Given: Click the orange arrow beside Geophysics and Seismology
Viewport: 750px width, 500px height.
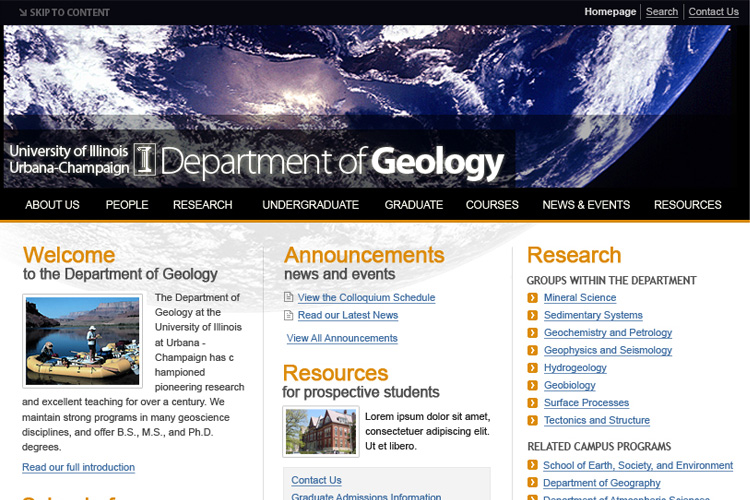Looking at the screenshot, I should pyautogui.click(x=532, y=350).
